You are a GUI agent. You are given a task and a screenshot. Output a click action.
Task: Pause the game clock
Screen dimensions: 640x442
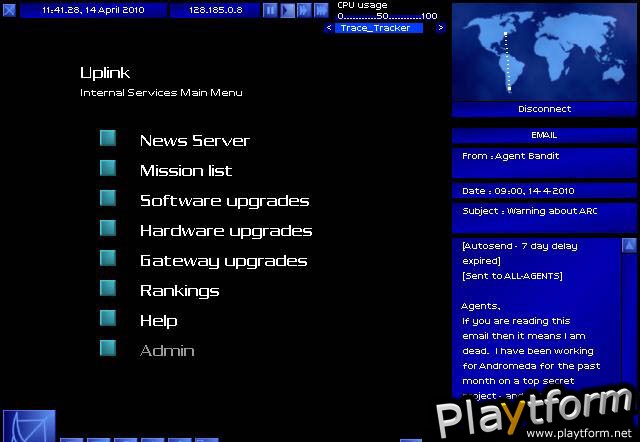point(270,10)
